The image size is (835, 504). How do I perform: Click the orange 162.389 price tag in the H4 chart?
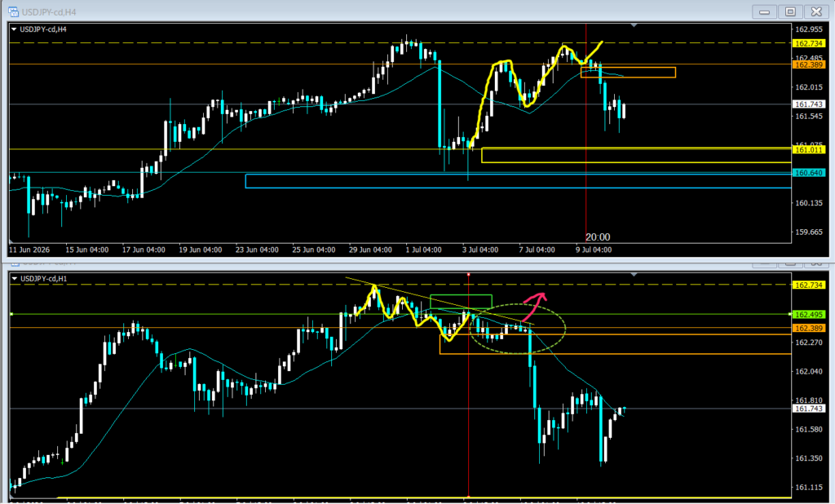coord(808,64)
